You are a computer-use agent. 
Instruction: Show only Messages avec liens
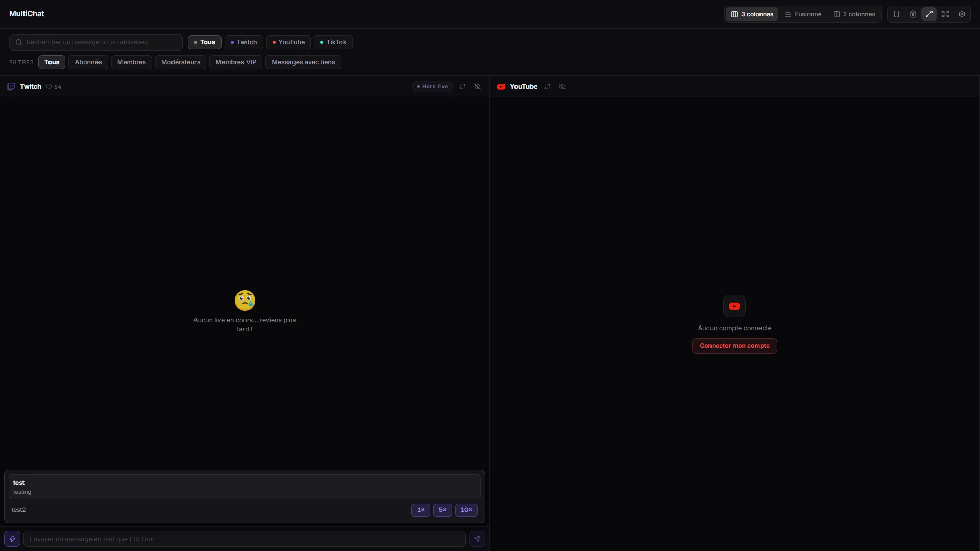(x=303, y=62)
